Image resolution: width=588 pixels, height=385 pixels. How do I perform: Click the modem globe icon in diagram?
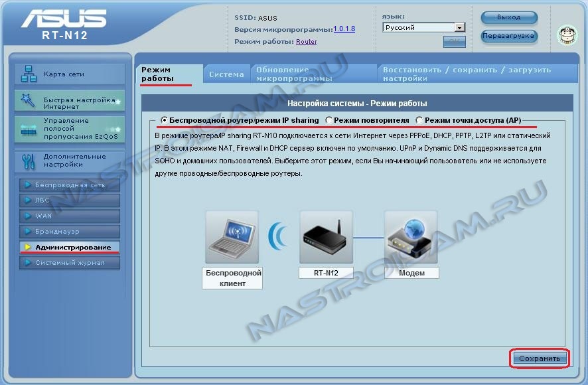click(x=411, y=237)
